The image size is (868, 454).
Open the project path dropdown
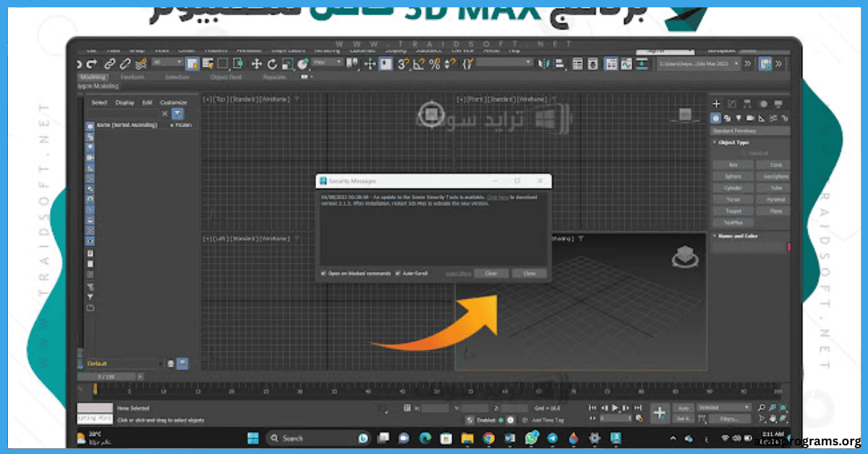pos(699,64)
